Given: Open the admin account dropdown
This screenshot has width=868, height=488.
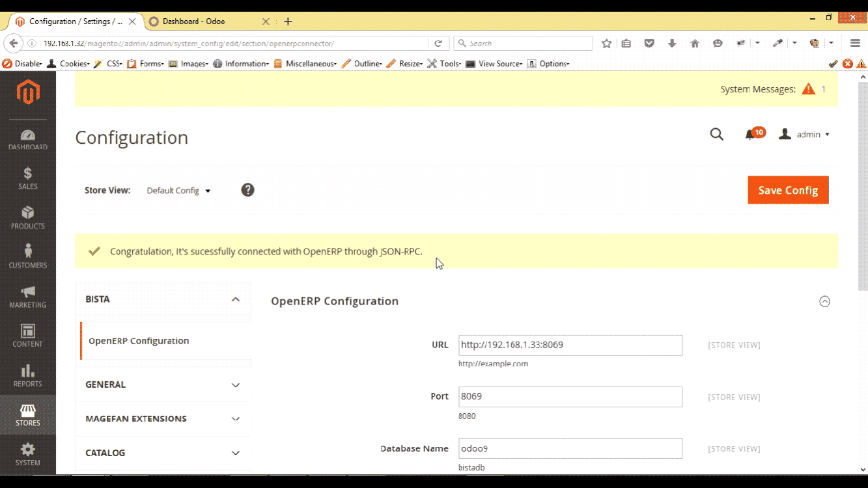Looking at the screenshot, I should [804, 134].
